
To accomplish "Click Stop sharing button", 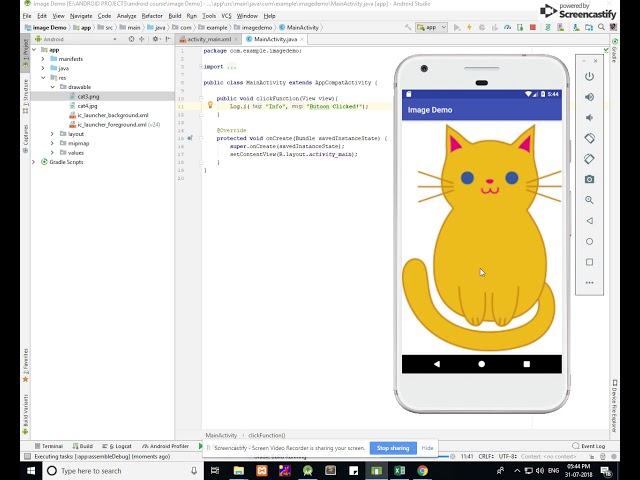I will click(x=393, y=448).
